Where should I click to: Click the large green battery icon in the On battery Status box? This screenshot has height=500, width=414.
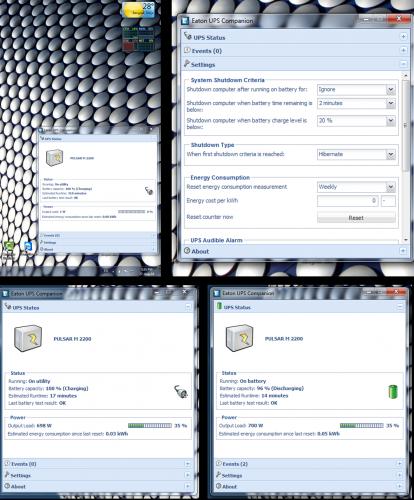pyautogui.click(x=393, y=392)
